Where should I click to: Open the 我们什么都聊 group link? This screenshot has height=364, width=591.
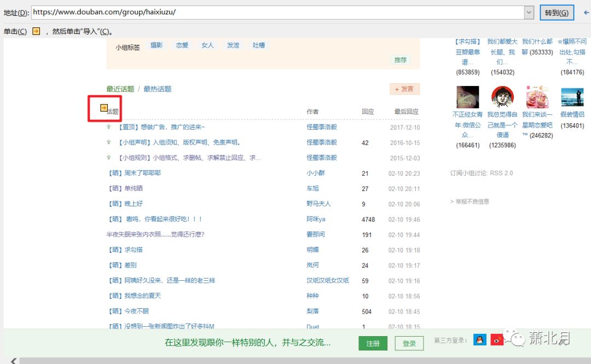point(537,47)
